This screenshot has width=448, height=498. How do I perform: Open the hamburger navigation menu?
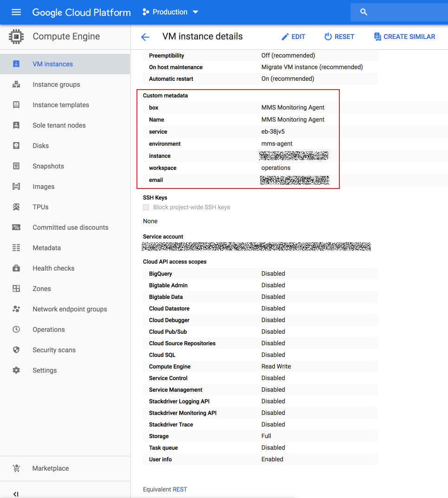pyautogui.click(x=16, y=12)
